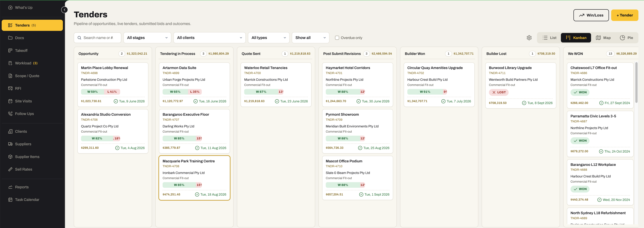Open the All types dropdown

268,38
